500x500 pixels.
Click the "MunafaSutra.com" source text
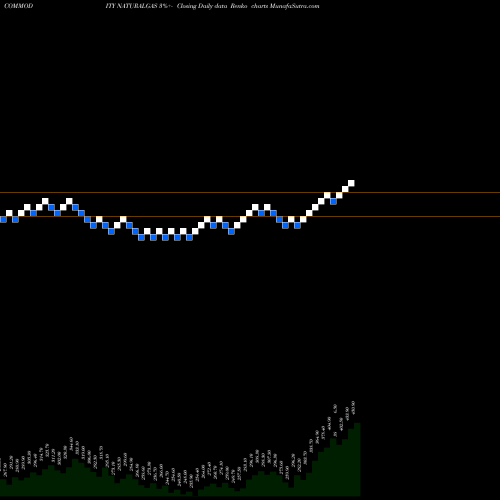pyautogui.click(x=294, y=6)
